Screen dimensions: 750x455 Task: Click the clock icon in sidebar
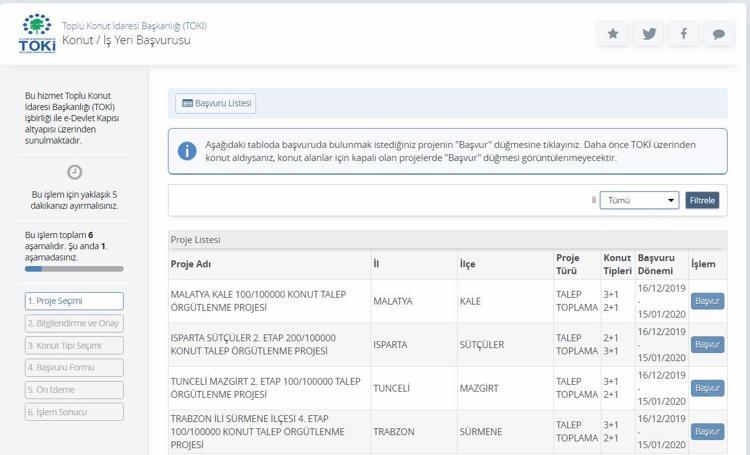pos(74,172)
